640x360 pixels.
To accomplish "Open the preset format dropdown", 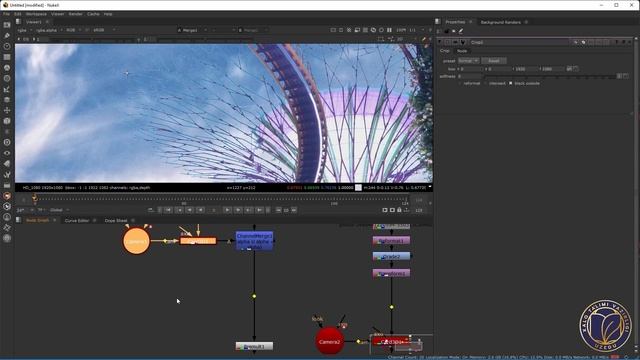I will click(468, 61).
